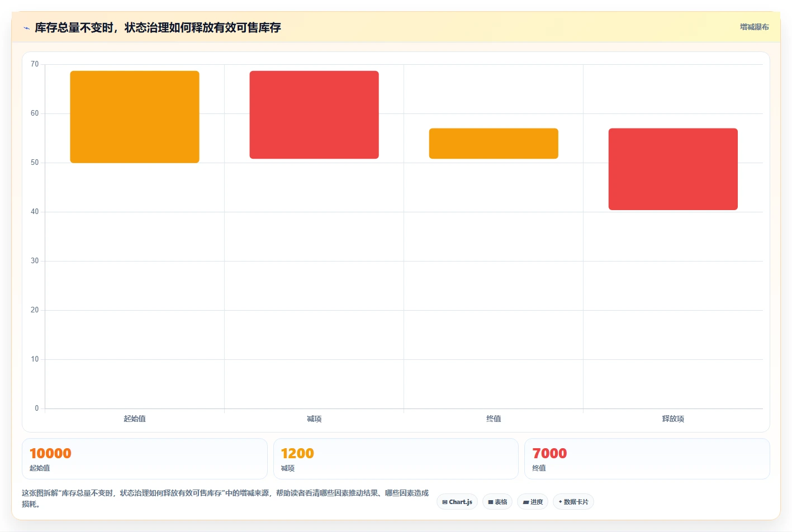
Task: Click the 减项 x-axis label
Action: point(314,419)
